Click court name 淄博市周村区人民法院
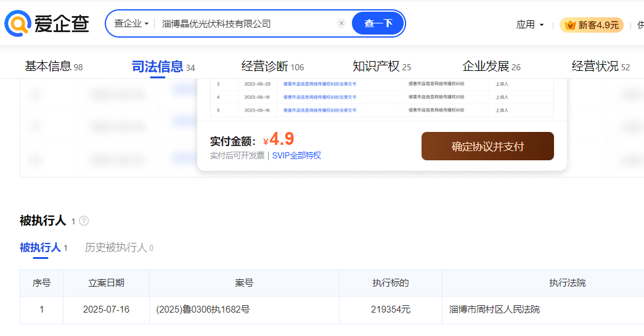This screenshot has height=336, width=644. pos(494,309)
